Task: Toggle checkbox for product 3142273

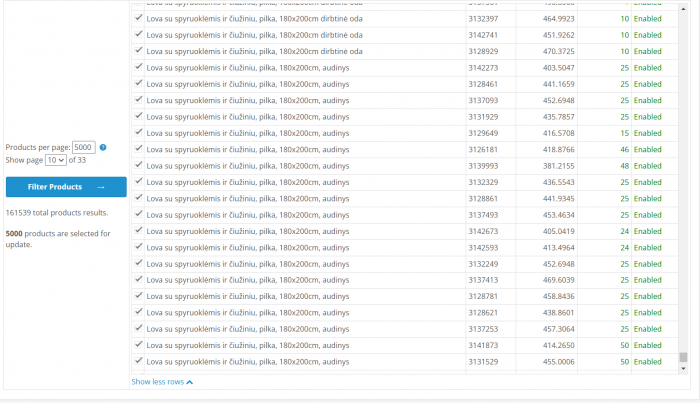Action: (138, 67)
